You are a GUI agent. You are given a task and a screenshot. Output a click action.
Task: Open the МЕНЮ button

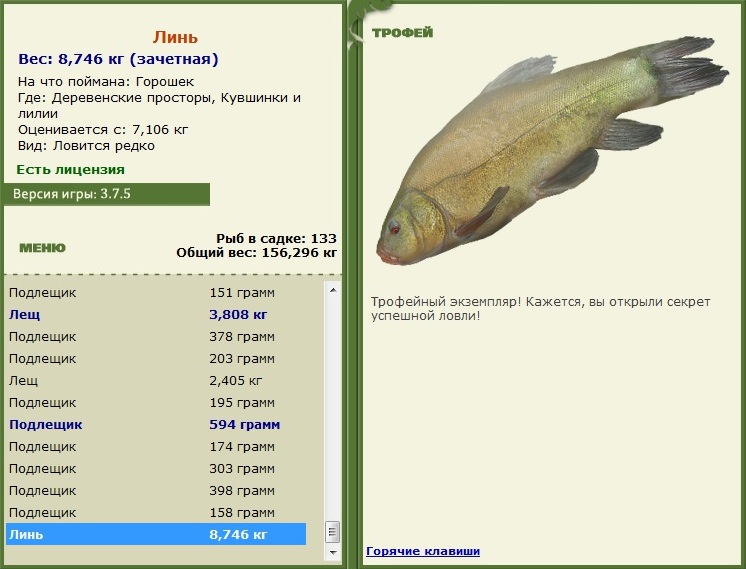(42, 248)
